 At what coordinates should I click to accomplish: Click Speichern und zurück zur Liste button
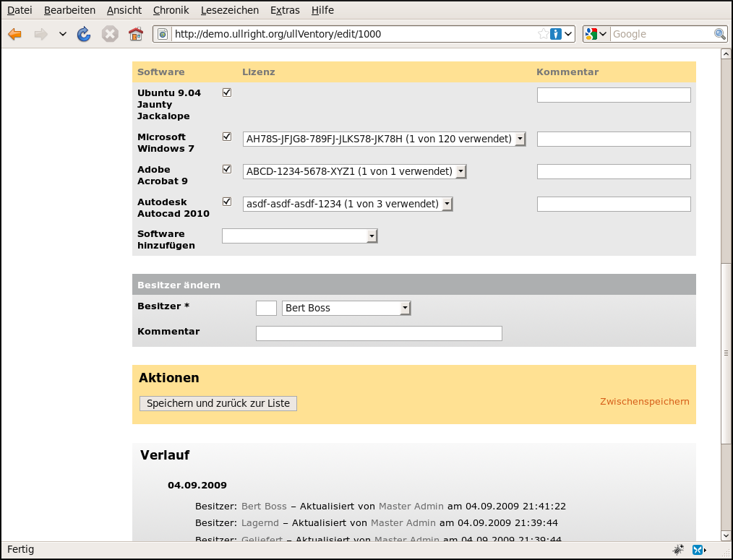[218, 403]
